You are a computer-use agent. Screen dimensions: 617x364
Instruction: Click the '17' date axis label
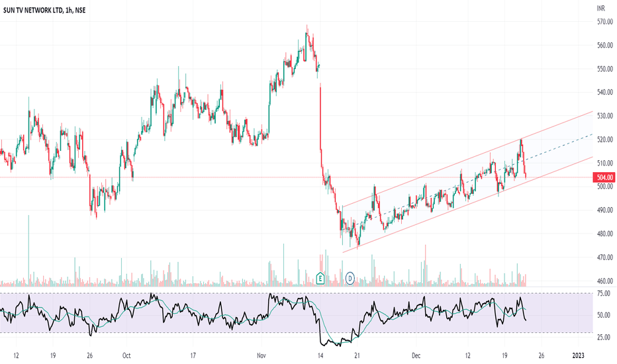tap(193, 356)
